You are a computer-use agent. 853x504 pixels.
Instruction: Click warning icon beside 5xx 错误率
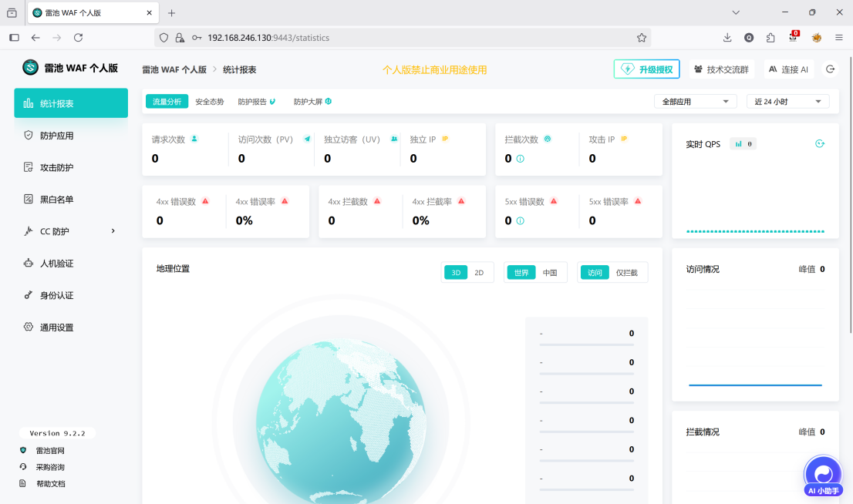638,200
